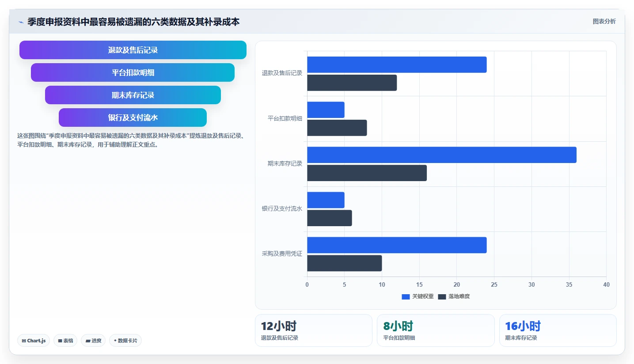Viewport: 634px width, 364px height.
Task: Click the x-axis tick value 25
Action: [494, 285]
